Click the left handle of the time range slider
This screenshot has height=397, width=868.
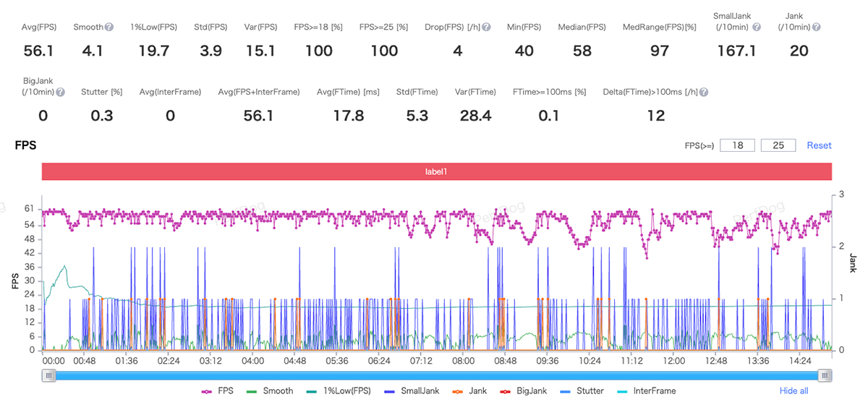tap(48, 375)
